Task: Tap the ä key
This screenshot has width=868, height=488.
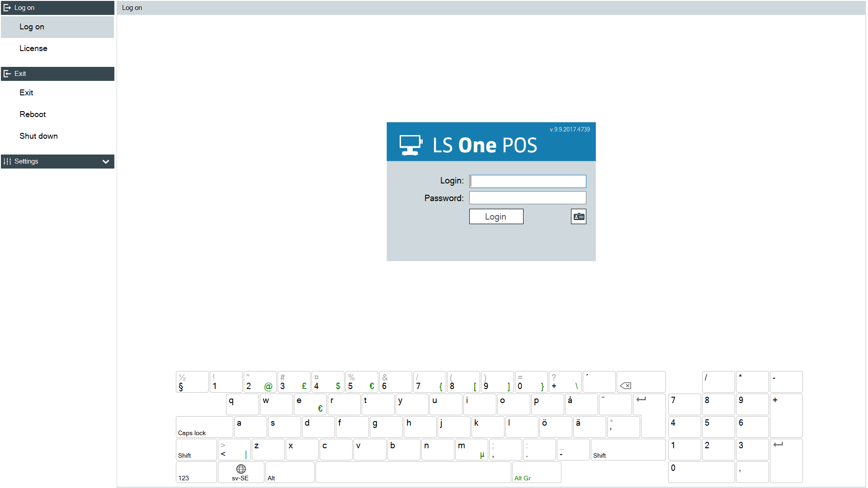Action: coord(590,427)
